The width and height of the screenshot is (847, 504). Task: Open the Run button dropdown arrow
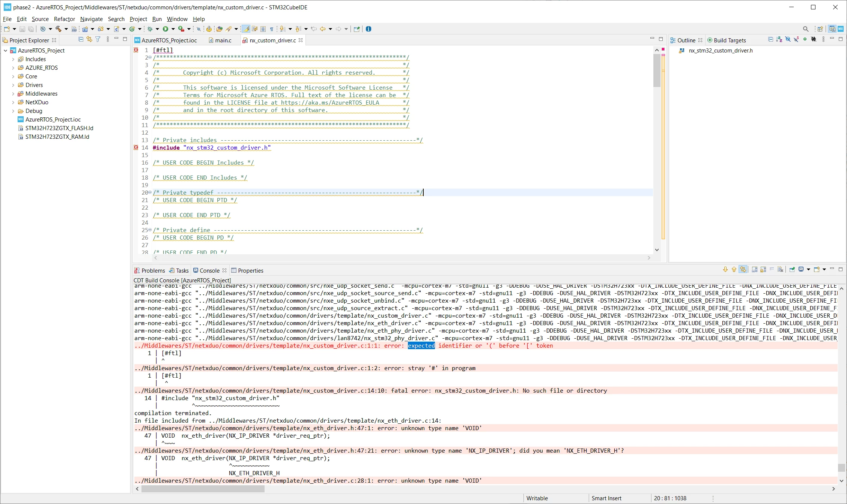(173, 29)
